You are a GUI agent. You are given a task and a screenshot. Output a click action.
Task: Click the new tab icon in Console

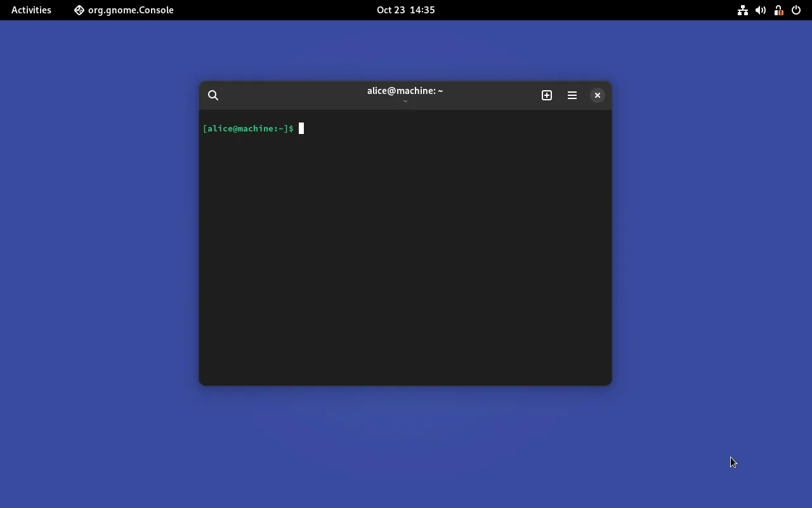pos(546,95)
